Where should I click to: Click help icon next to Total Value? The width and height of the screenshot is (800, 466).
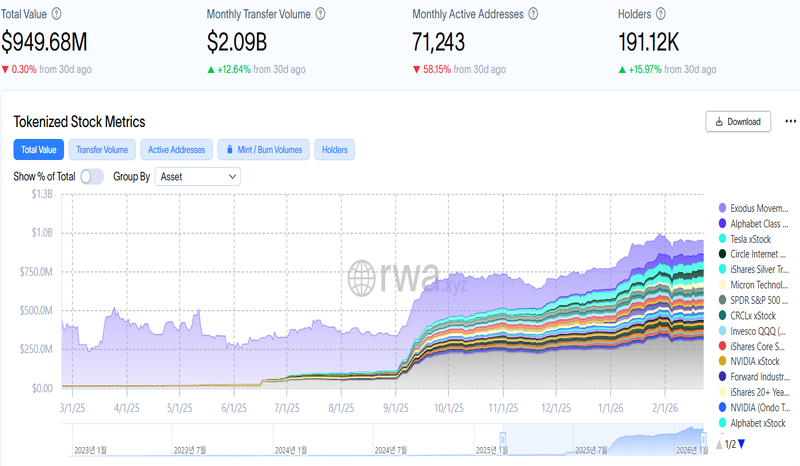point(56,15)
